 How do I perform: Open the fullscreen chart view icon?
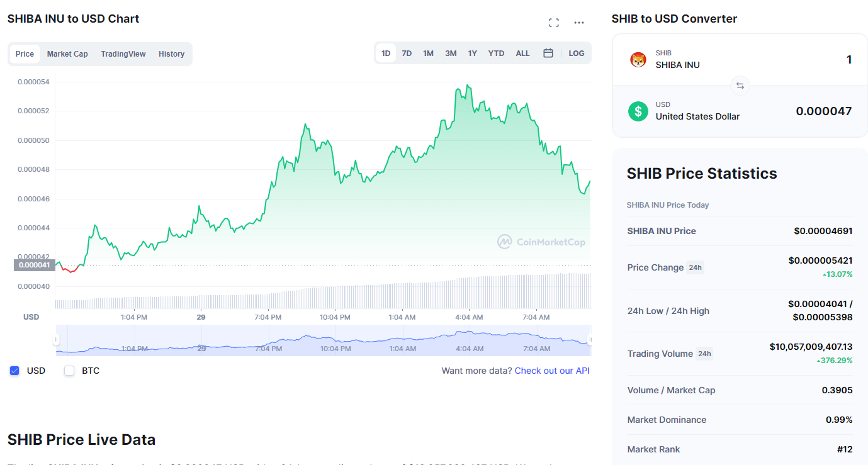point(554,23)
